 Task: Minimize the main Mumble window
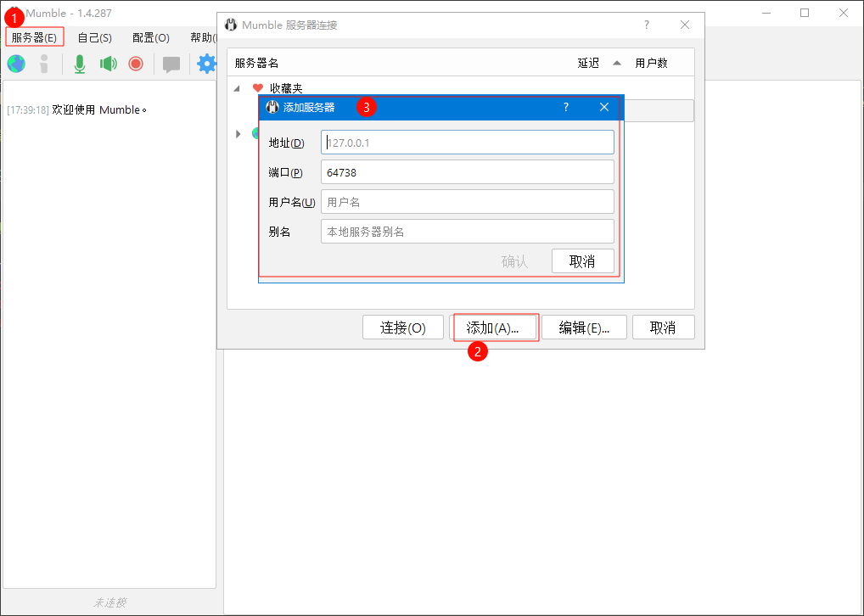coord(766,13)
